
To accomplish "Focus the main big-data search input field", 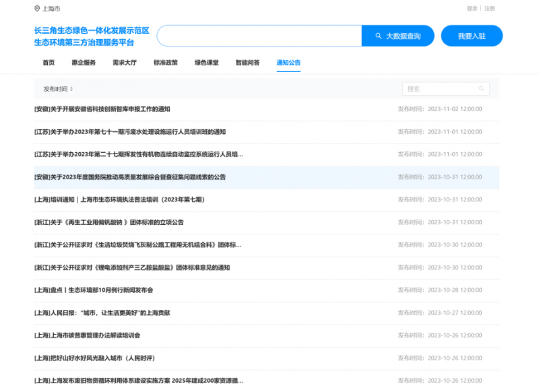I will click(259, 36).
